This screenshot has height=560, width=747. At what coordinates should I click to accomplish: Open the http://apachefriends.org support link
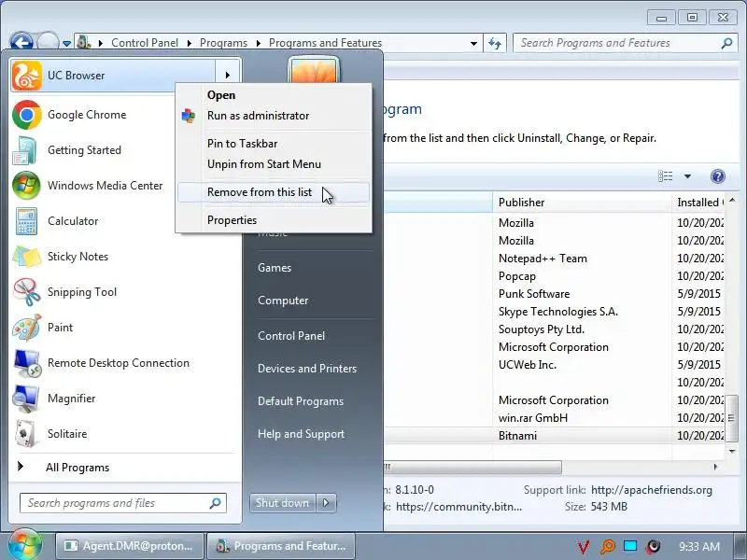point(651,490)
